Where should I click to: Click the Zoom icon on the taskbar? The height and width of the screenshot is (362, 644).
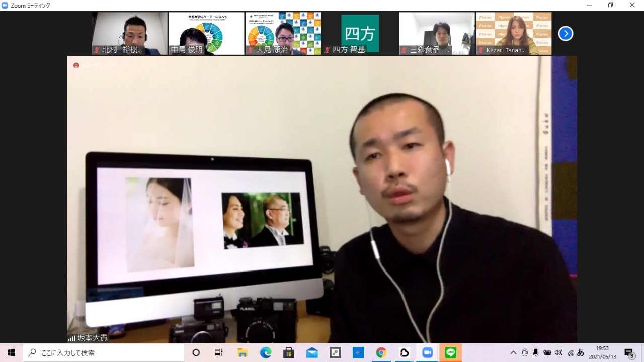coord(428,352)
